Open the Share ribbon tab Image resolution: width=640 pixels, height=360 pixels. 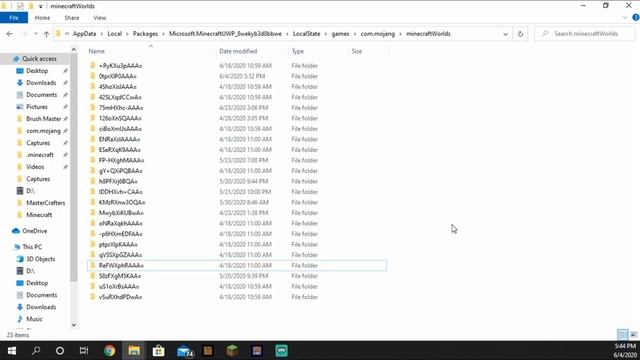(71, 18)
